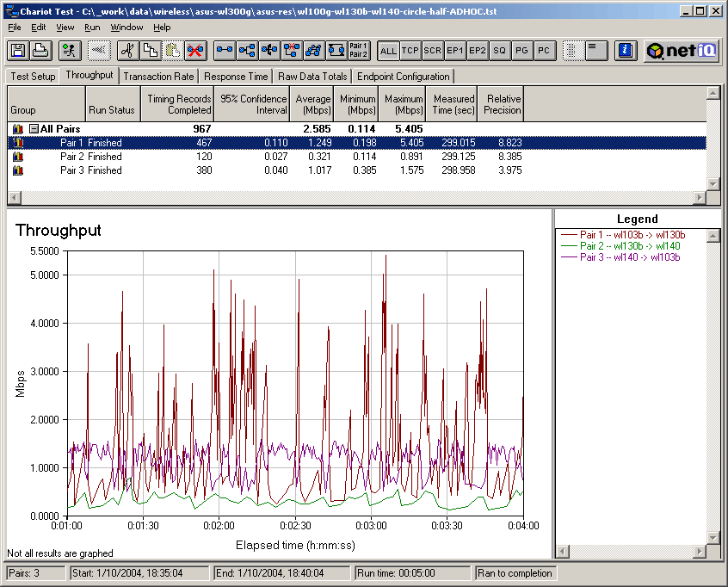
Task: Click the Print icon
Action: (40, 51)
